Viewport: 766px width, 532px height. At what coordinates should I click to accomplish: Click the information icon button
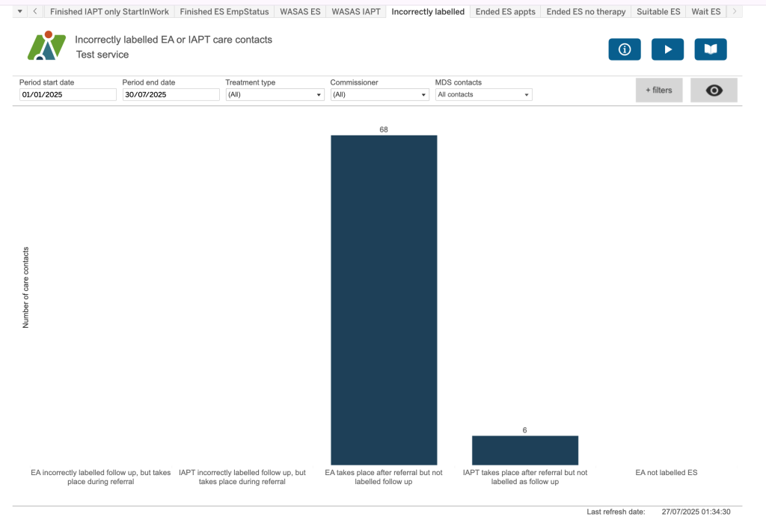click(x=625, y=49)
